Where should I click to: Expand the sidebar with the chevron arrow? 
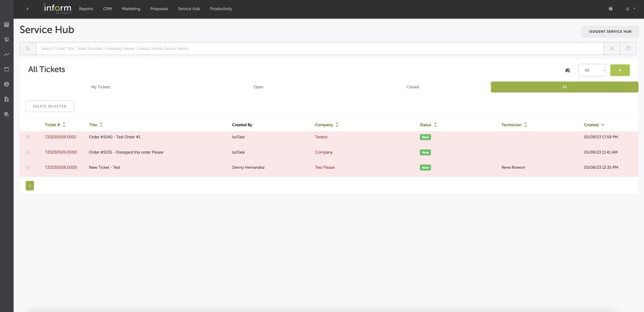(27, 9)
